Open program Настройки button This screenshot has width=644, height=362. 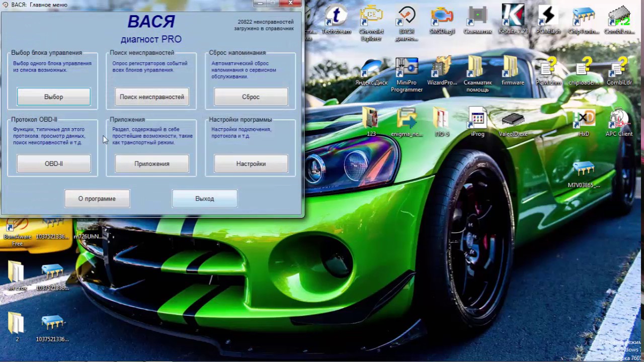pyautogui.click(x=251, y=164)
